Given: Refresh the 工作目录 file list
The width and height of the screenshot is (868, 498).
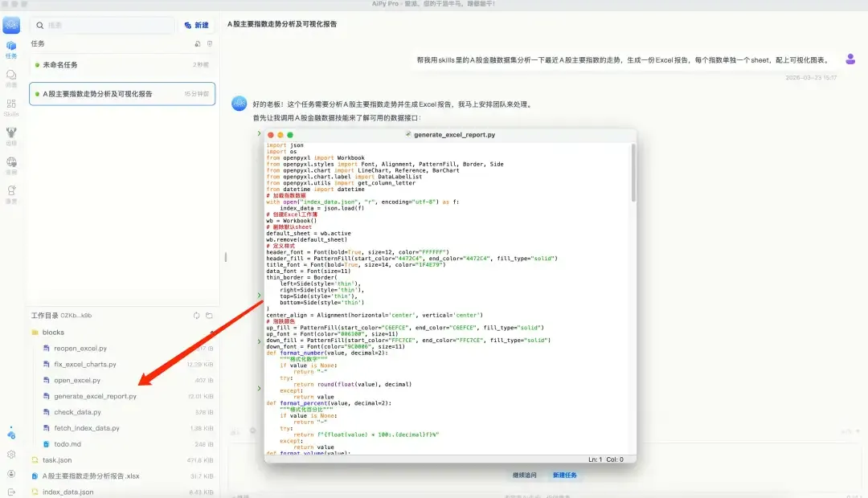Looking at the screenshot, I should coord(196,316).
